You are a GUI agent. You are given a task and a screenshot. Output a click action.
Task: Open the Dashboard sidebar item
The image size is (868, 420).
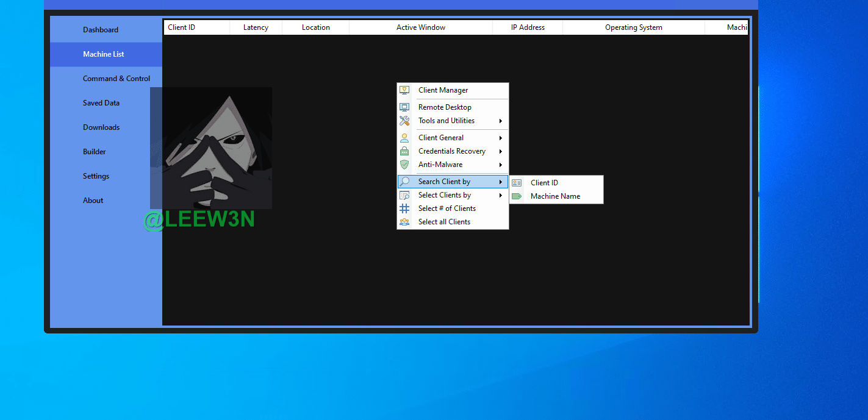point(101,30)
